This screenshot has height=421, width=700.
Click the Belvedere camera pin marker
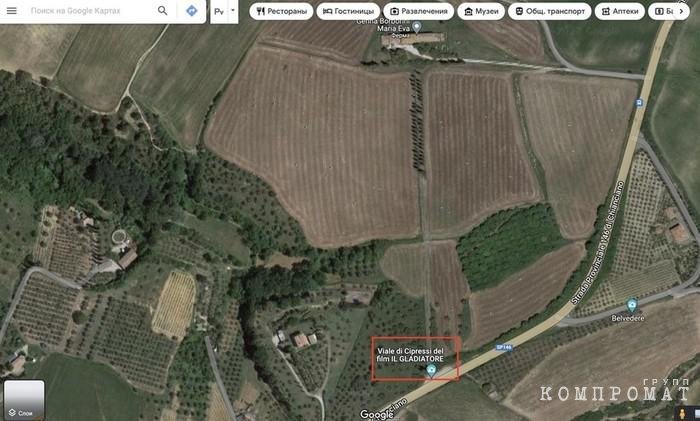click(x=631, y=306)
